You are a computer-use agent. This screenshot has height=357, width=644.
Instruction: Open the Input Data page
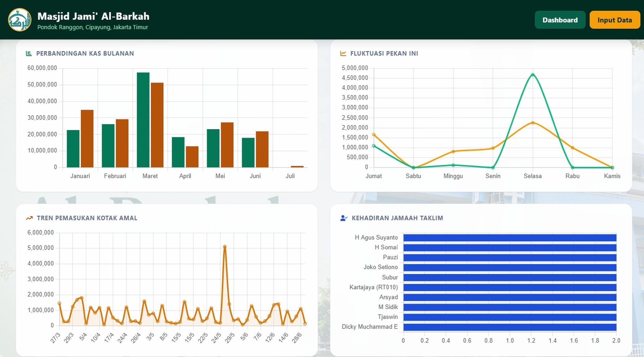coord(614,20)
